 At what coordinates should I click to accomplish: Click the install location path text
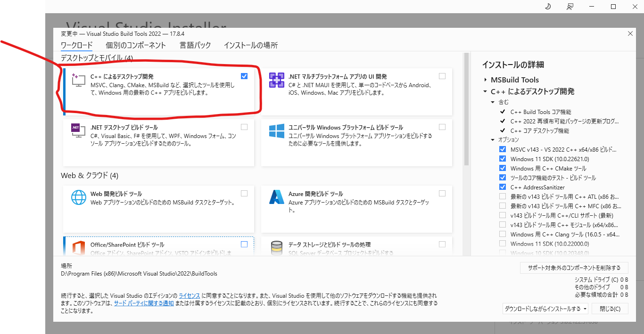tap(139, 274)
